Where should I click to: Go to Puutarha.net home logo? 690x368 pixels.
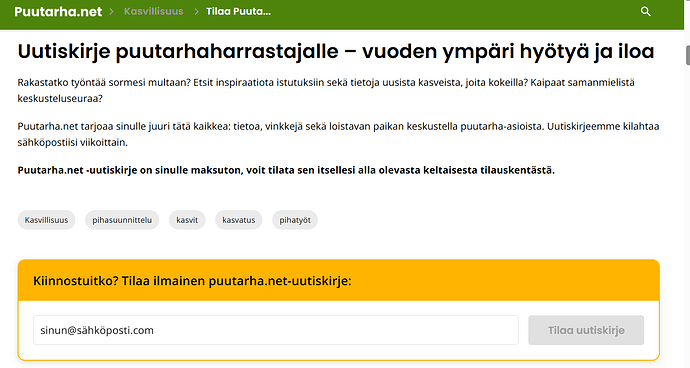(58, 12)
